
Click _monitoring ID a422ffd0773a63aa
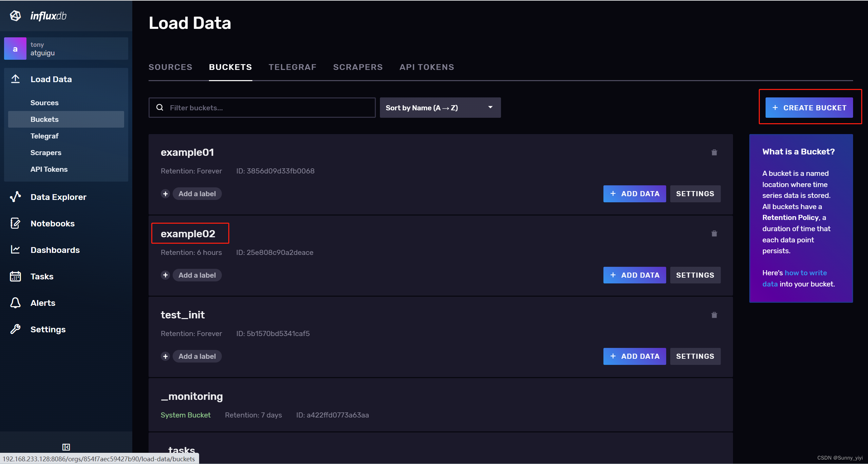332,415
